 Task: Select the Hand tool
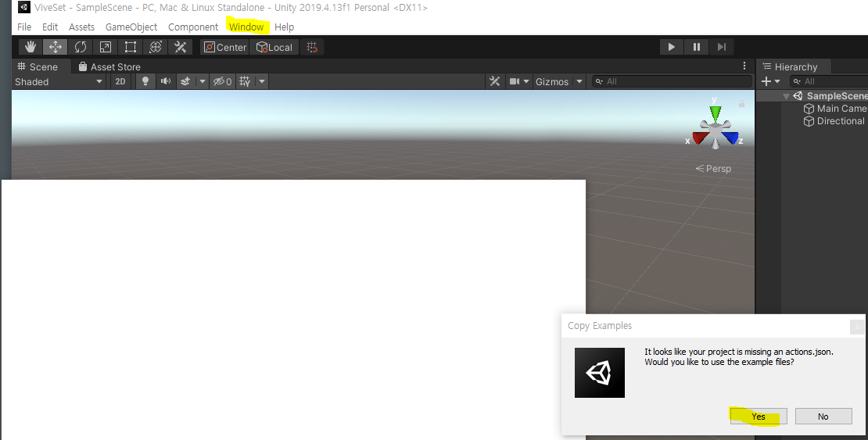coord(30,47)
